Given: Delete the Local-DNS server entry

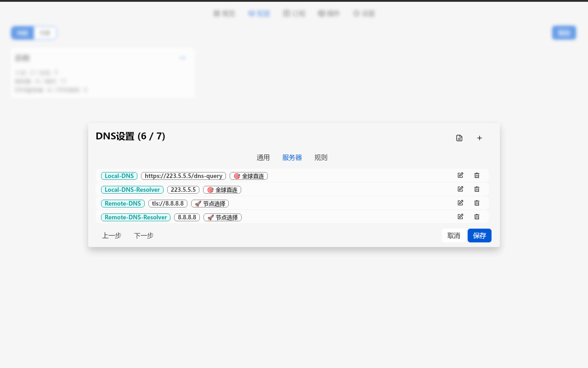Looking at the screenshot, I should coord(477,175).
